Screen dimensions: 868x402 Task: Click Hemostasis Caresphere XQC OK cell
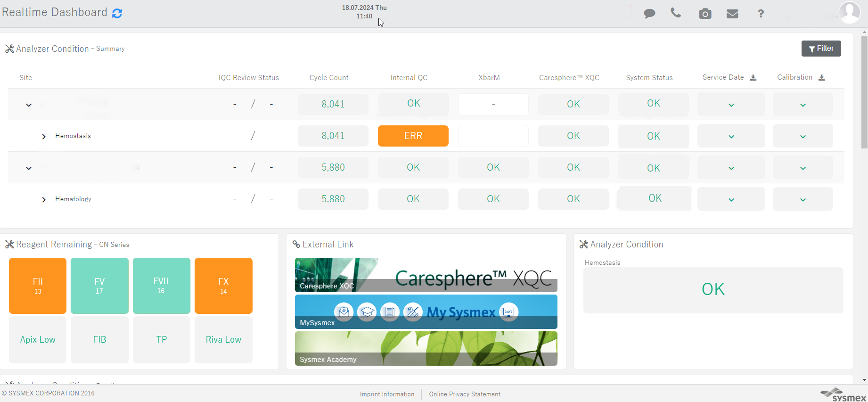click(573, 136)
